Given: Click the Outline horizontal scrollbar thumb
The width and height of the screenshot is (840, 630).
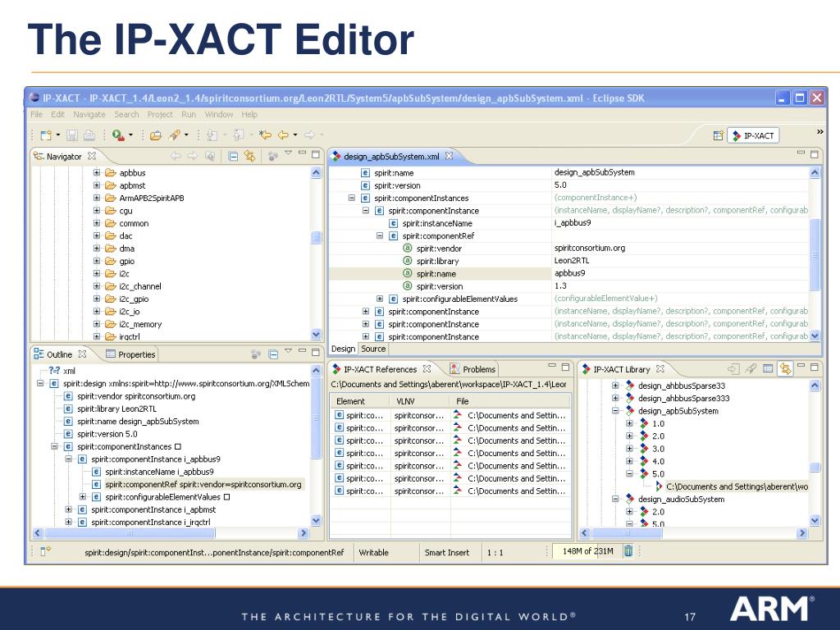Looking at the screenshot, I should (x=129, y=533).
